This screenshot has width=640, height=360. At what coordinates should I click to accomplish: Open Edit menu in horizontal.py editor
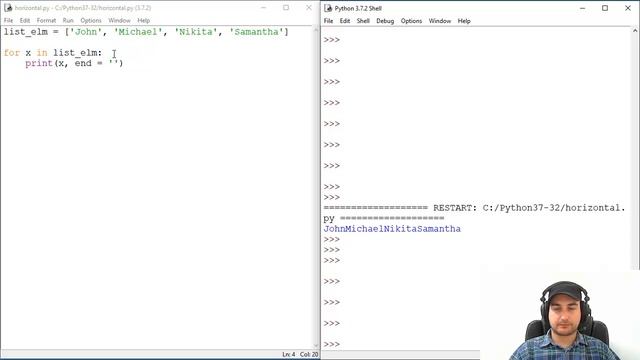pyautogui.click(x=25, y=20)
